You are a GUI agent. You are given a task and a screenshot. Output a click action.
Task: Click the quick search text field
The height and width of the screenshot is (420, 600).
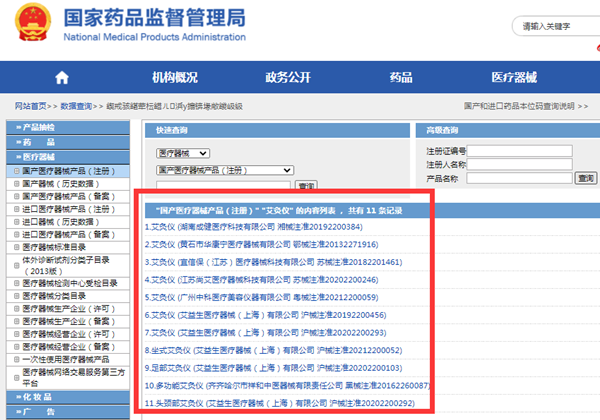[223, 185]
